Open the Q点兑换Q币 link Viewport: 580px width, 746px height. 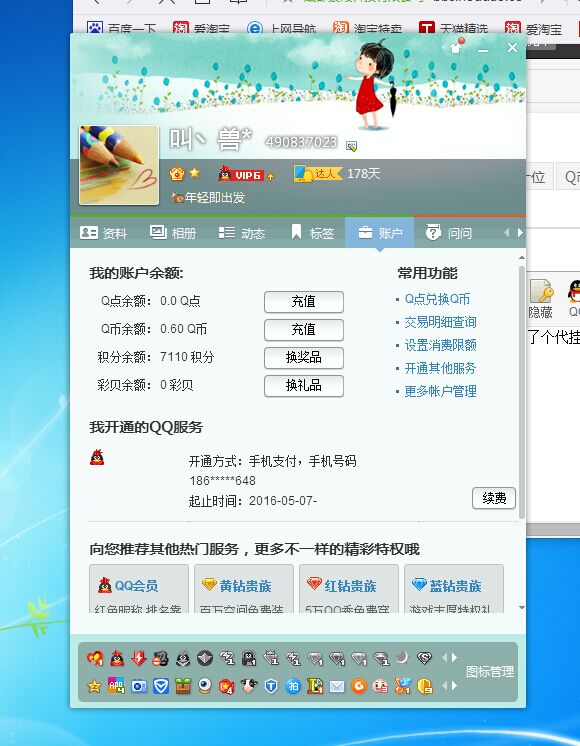(x=437, y=299)
